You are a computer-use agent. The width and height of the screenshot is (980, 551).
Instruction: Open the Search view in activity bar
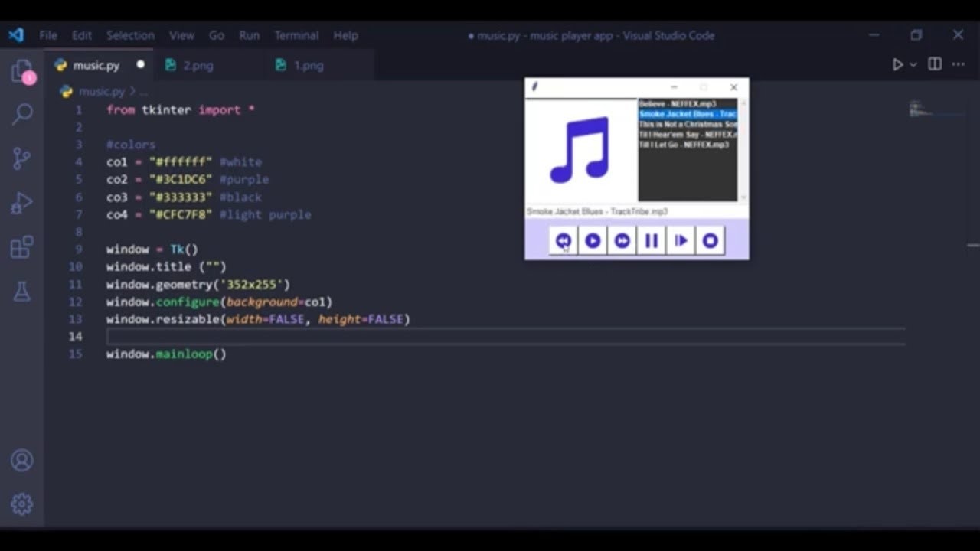22,115
